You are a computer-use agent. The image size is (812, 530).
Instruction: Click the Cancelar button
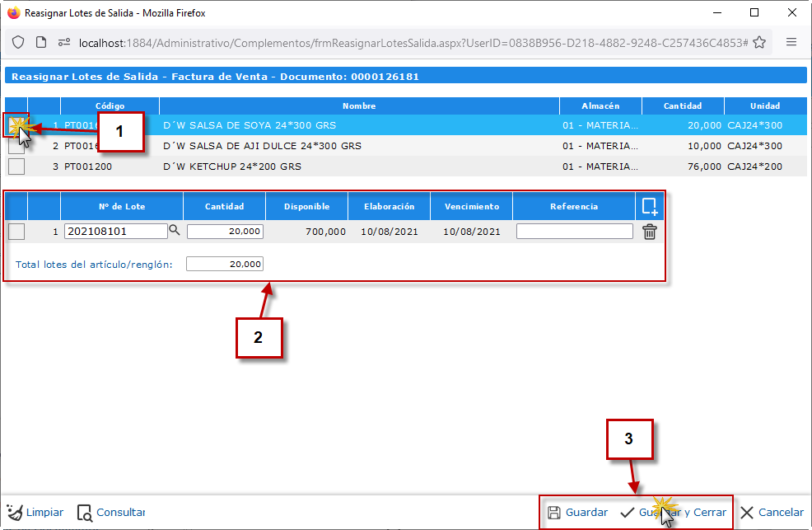[x=772, y=513]
